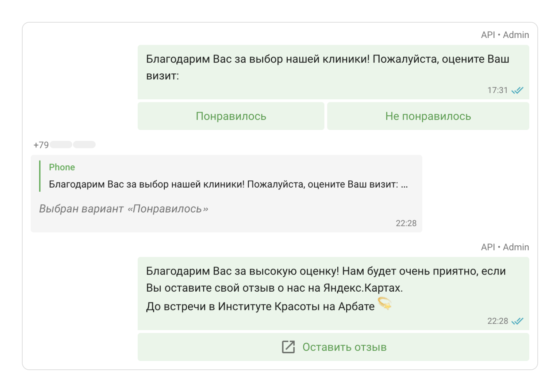The image size is (560, 392).
Task: Select the Понравилось quick reply option
Action: click(231, 116)
